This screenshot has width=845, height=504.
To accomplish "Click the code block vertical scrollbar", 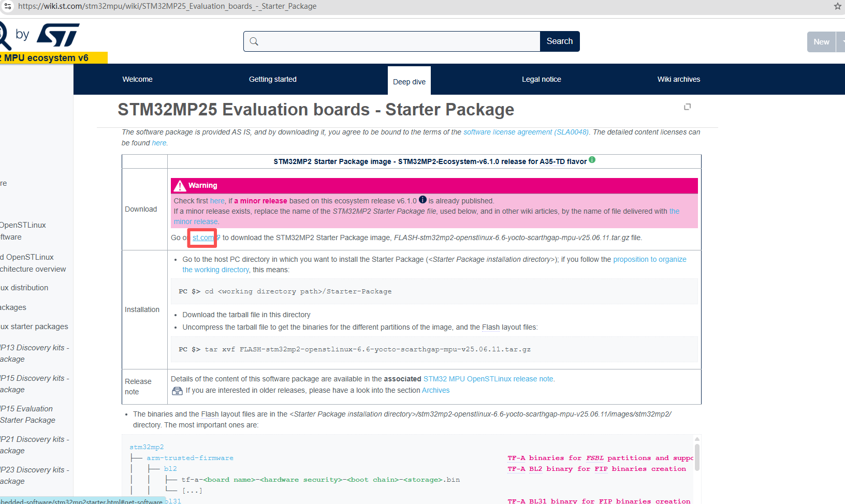I will point(697,457).
